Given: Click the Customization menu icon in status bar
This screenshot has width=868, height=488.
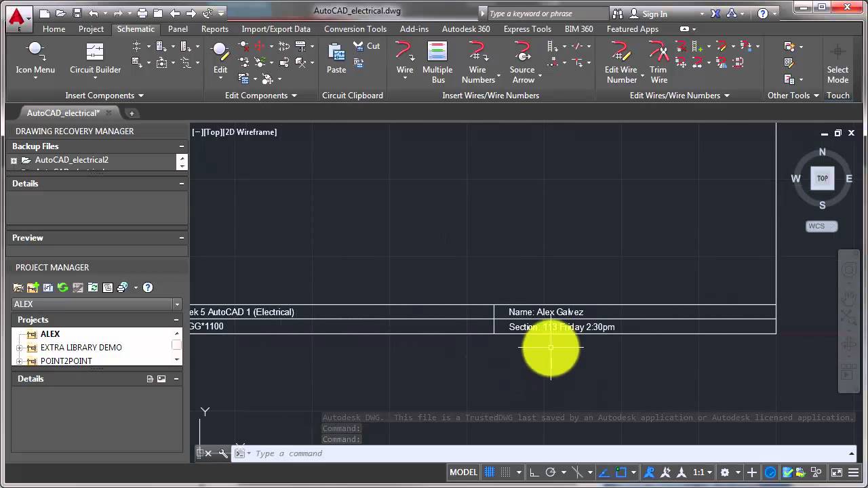Looking at the screenshot, I should click(854, 472).
